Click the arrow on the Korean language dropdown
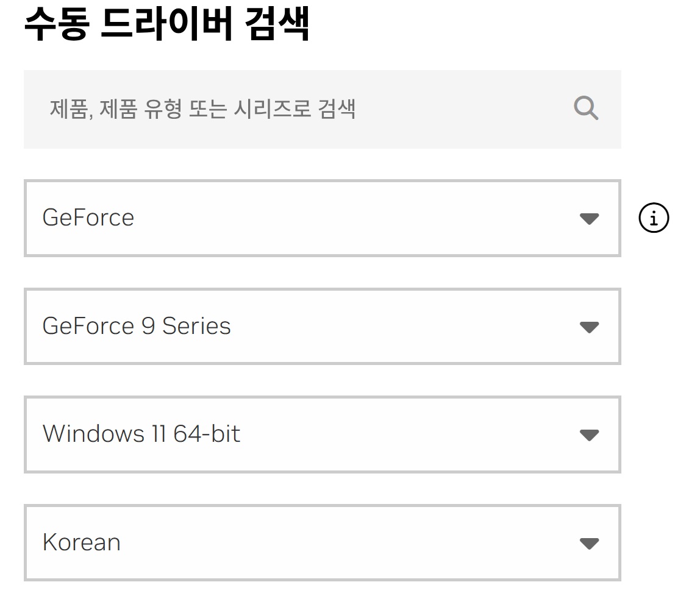The width and height of the screenshot is (700, 596). (x=588, y=544)
